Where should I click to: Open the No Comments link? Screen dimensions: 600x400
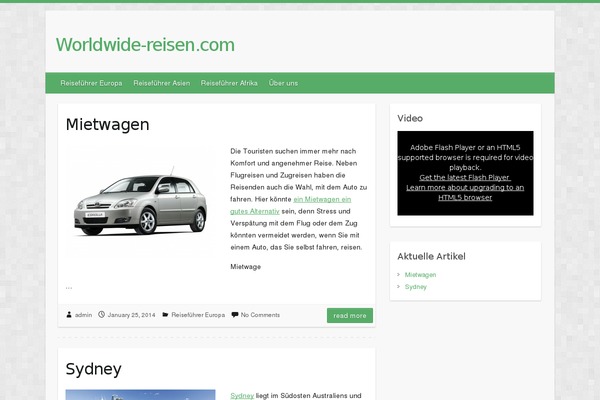point(260,315)
